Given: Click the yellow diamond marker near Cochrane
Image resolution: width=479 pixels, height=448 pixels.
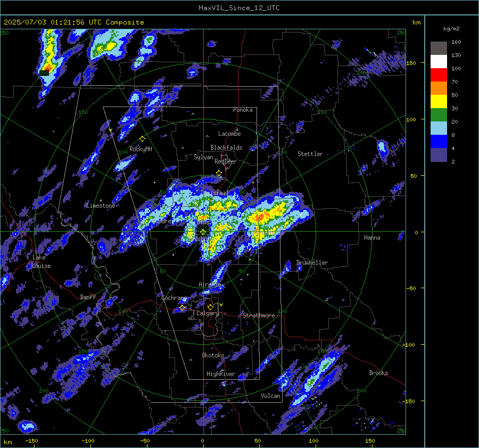Looking at the screenshot, I should tap(183, 307).
